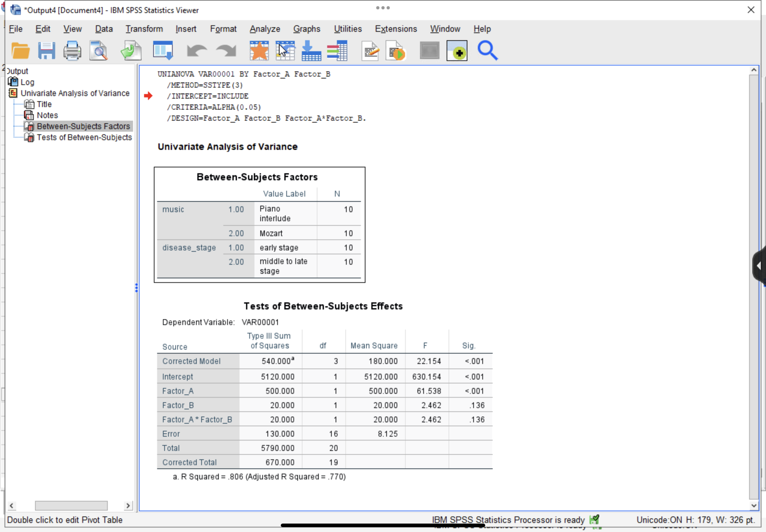Open the Analyze menu
766x532 pixels.
pyautogui.click(x=265, y=29)
